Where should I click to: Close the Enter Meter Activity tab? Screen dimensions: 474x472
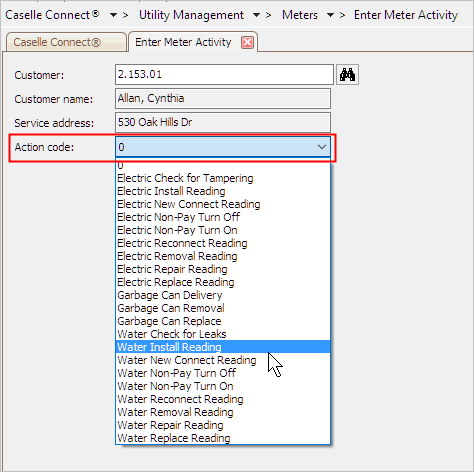pyautogui.click(x=247, y=42)
